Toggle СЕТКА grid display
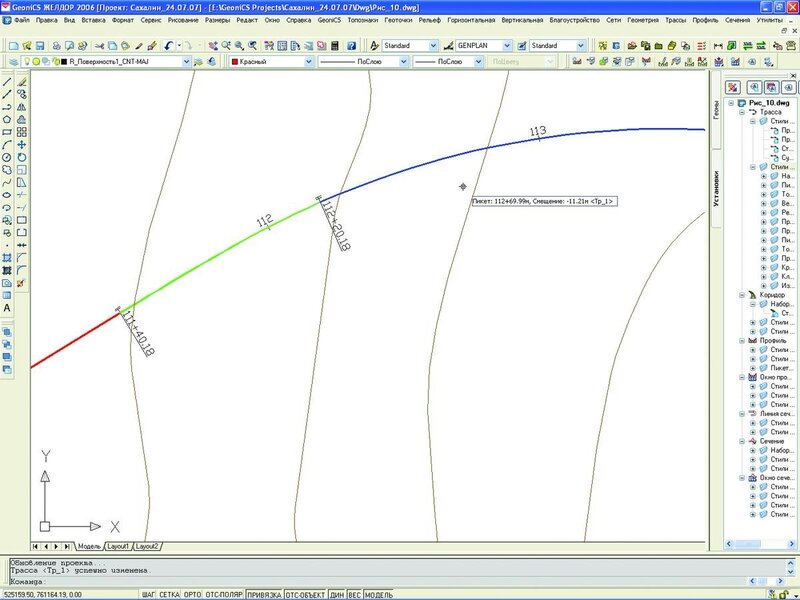The image size is (800, 600). [169, 595]
